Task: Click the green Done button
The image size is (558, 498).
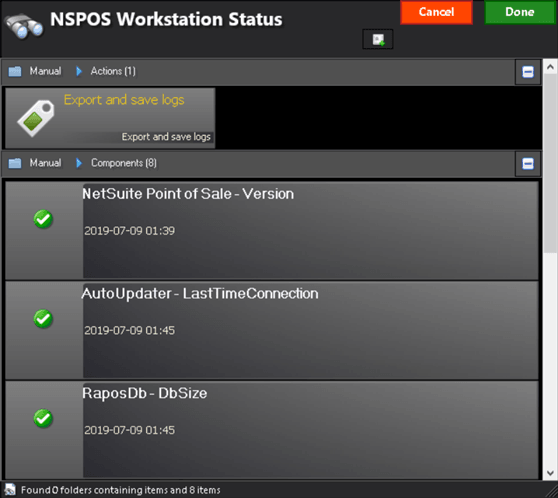Action: pos(520,12)
